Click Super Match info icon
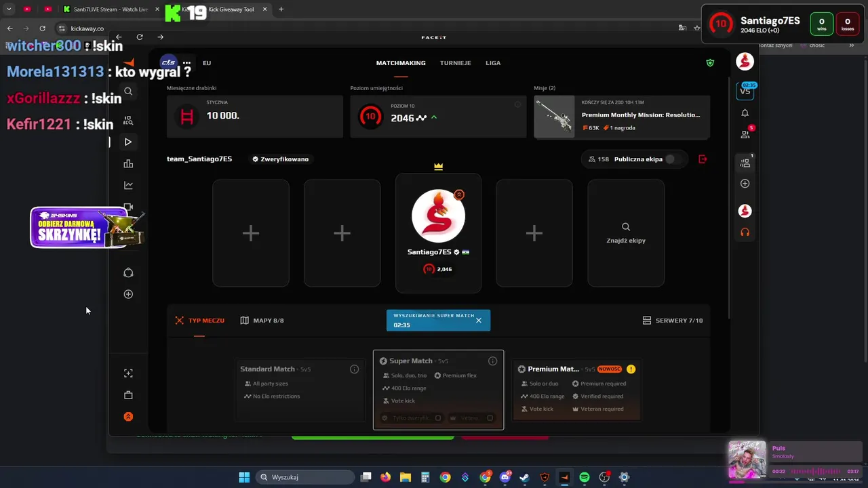Screen dimensions: 868x488 pos(492,361)
